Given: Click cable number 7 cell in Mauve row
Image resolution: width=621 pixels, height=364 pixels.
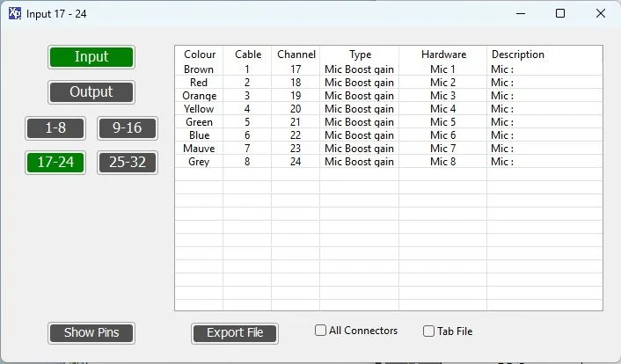Looking at the screenshot, I should pos(247,149).
